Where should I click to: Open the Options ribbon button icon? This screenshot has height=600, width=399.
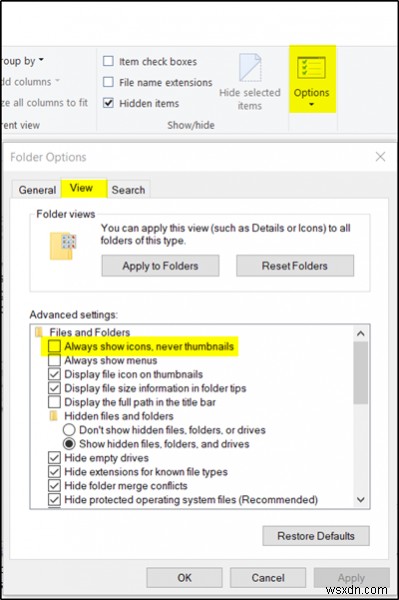click(311, 67)
